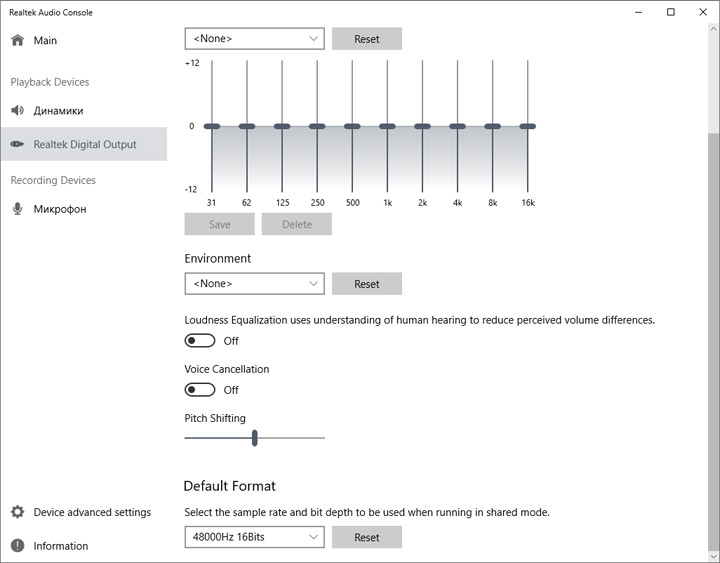
Task: Click the Pitch Shifting slider thumb
Action: 254,438
